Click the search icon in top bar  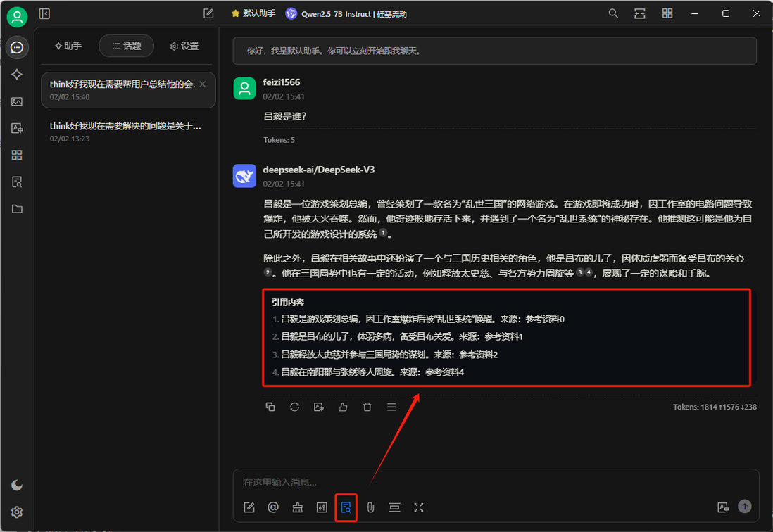click(613, 13)
